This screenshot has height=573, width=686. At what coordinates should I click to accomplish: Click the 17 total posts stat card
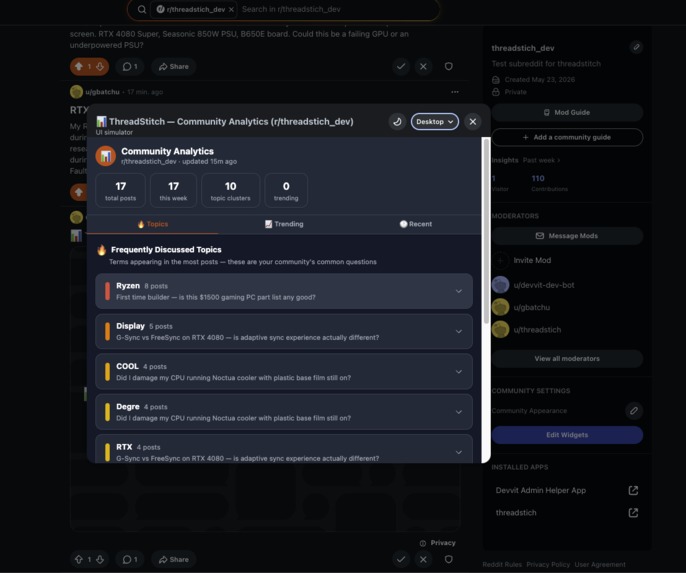click(x=120, y=190)
